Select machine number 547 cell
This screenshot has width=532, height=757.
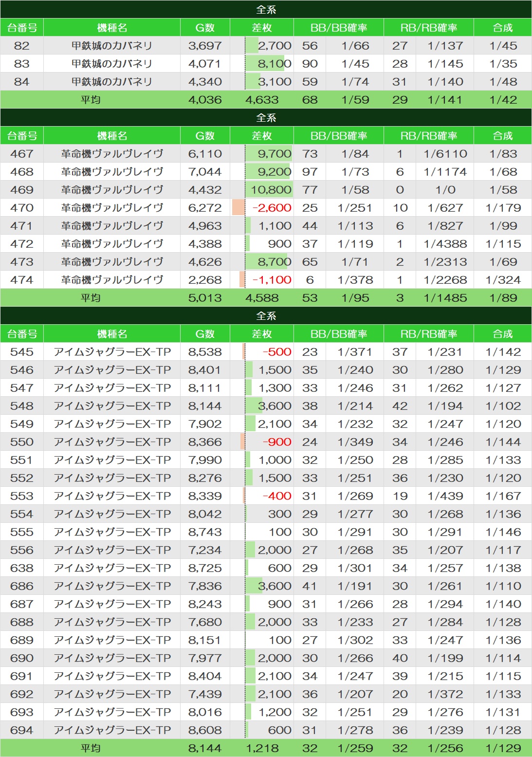click(x=22, y=388)
